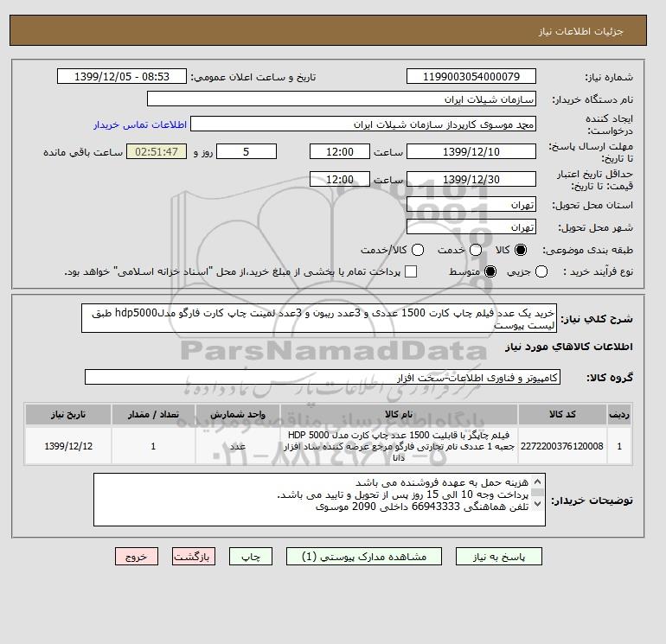Click the buyer notes text area

(x=319, y=500)
